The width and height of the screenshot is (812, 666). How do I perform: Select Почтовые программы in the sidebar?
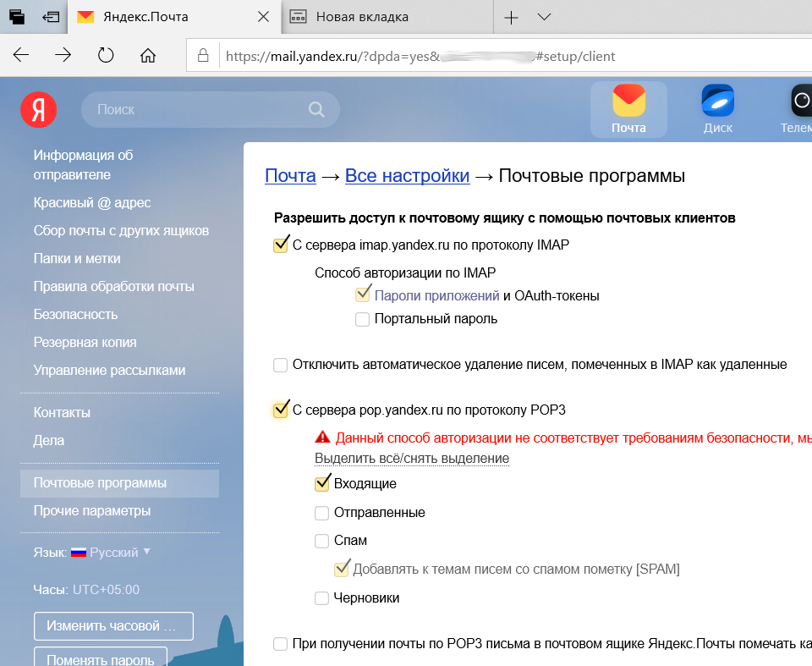(119, 483)
